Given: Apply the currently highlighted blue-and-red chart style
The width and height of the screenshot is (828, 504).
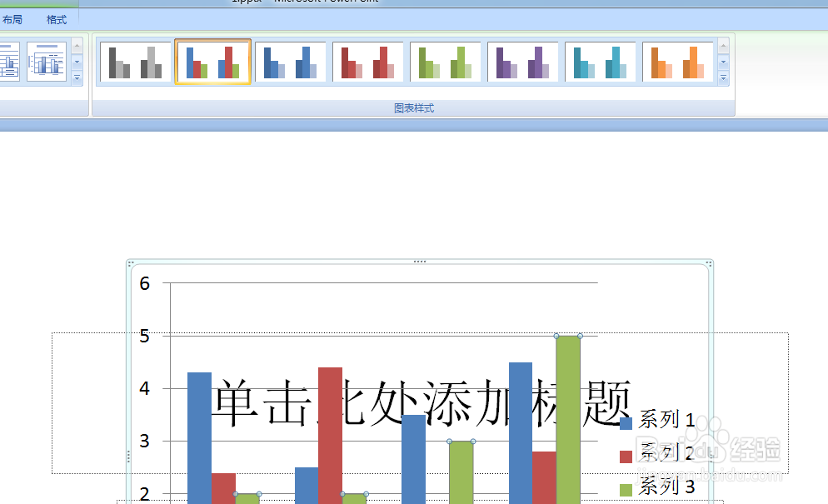Looking at the screenshot, I should pyautogui.click(x=212, y=61).
